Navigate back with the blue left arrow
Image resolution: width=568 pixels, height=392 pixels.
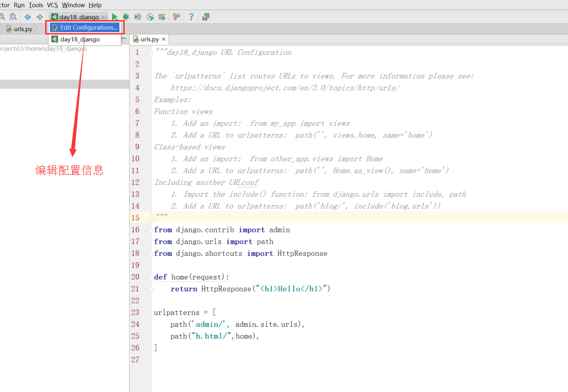tap(27, 17)
